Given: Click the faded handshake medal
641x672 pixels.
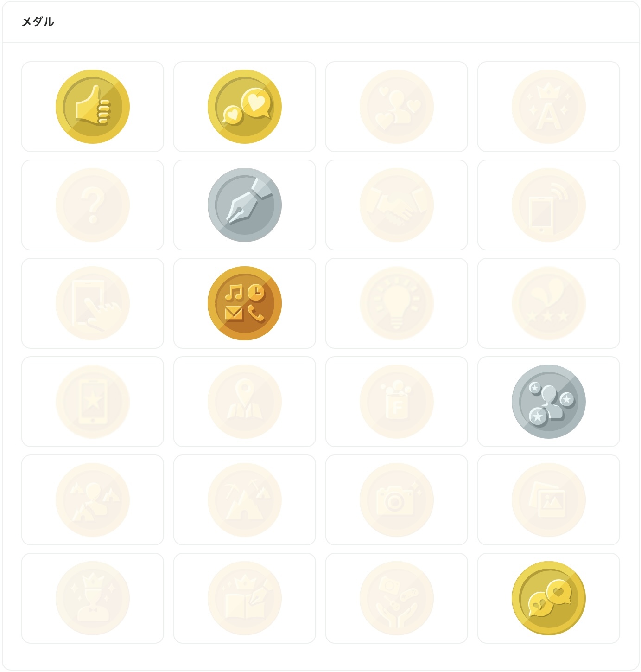Looking at the screenshot, I should [397, 205].
